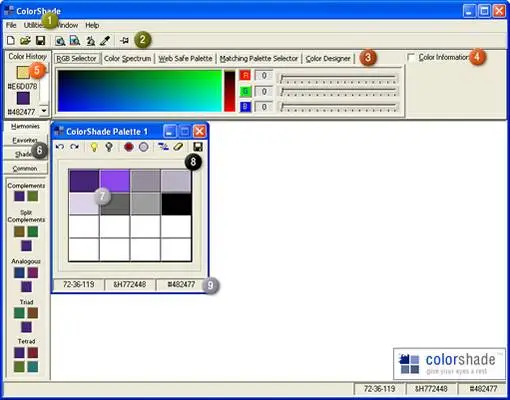Viewport: 510px width, 400px height.
Task: Select the black palette cell
Action: [x=176, y=204]
